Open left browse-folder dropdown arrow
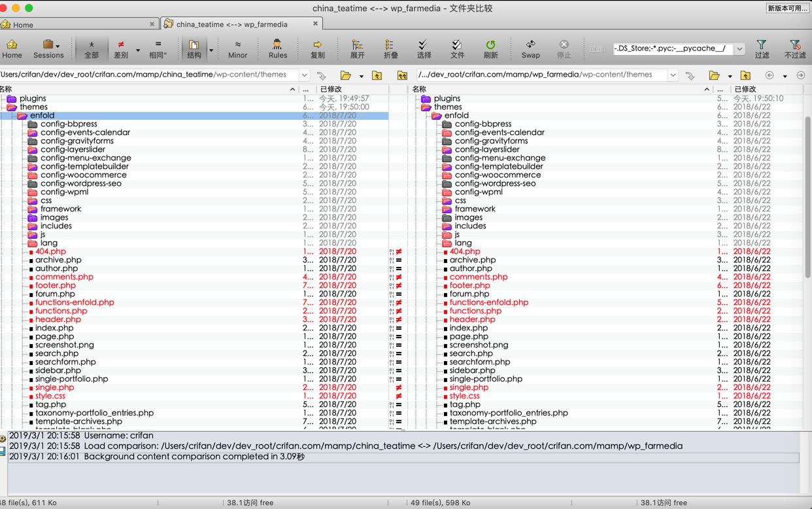This screenshot has width=812, height=509. [x=361, y=76]
